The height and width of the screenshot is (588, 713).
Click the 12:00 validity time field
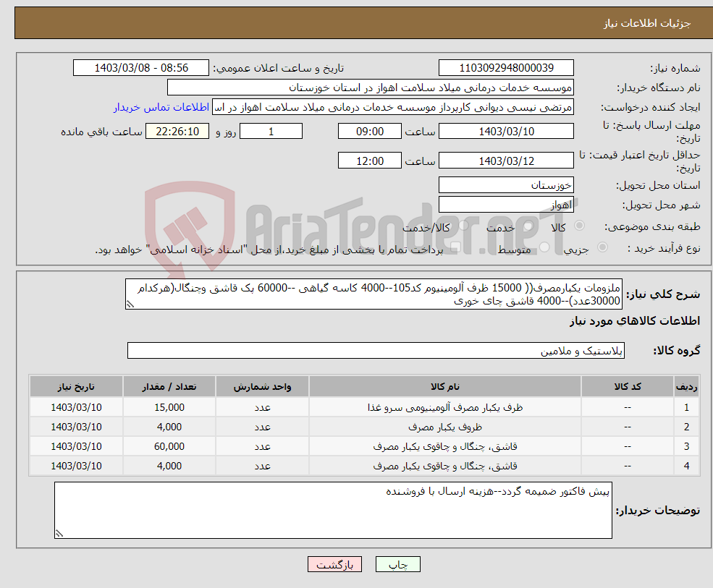pos(370,161)
